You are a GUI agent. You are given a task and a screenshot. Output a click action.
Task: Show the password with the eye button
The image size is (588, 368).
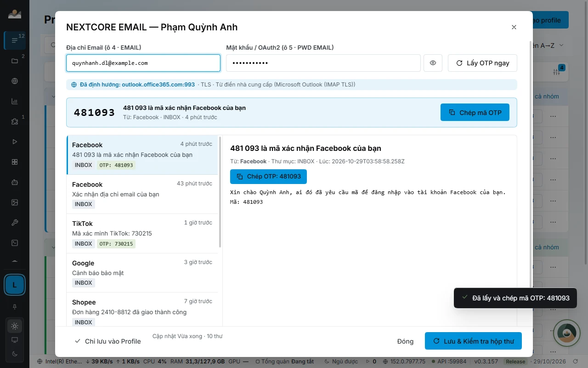pos(433,63)
